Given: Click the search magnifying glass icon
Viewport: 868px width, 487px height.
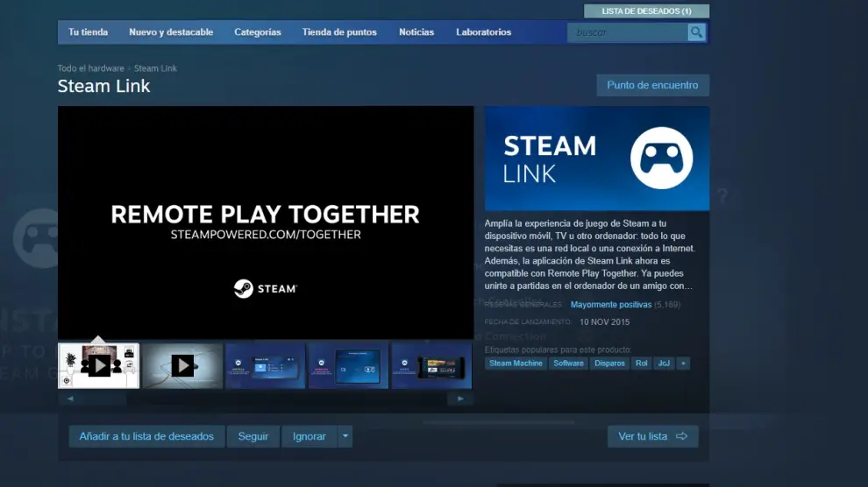Looking at the screenshot, I should [696, 32].
